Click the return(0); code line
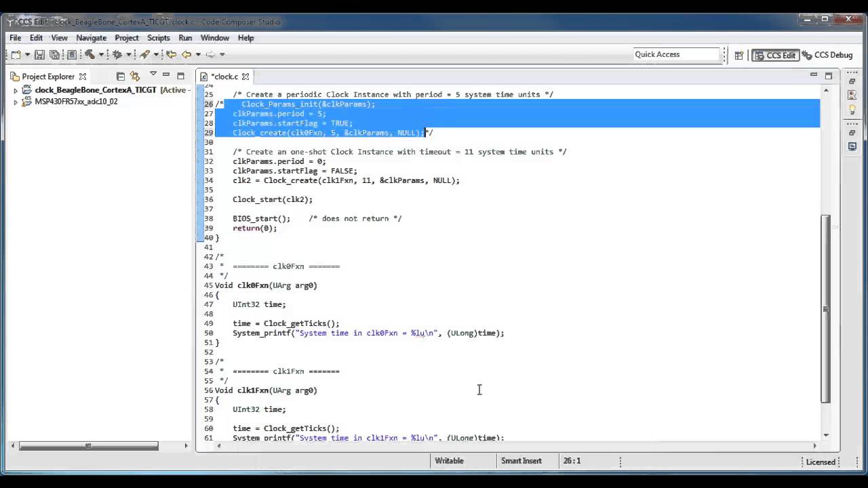The width and height of the screenshot is (868, 488). pos(255,228)
